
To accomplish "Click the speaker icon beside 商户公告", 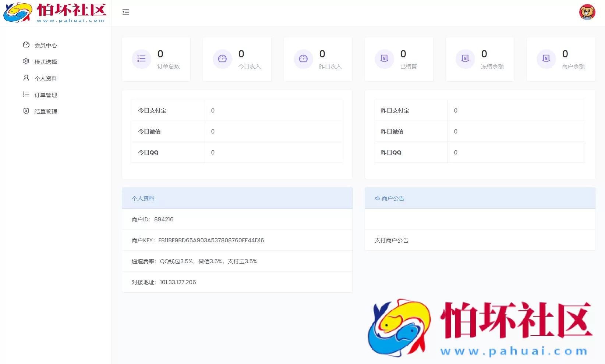I will (377, 198).
